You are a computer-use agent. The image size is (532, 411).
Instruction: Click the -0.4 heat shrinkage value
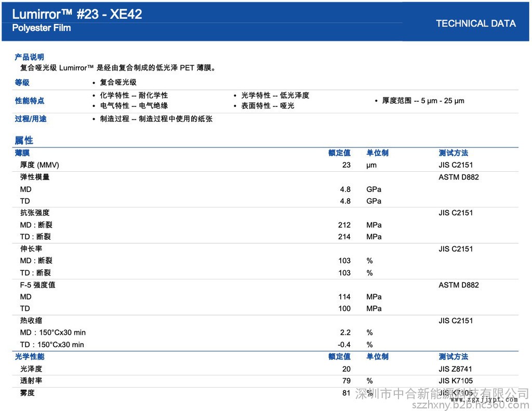pos(344,345)
